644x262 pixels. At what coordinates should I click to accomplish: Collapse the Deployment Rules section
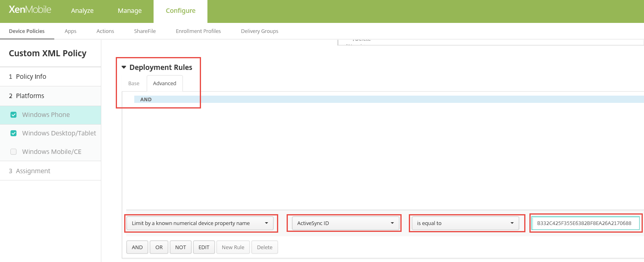124,68
